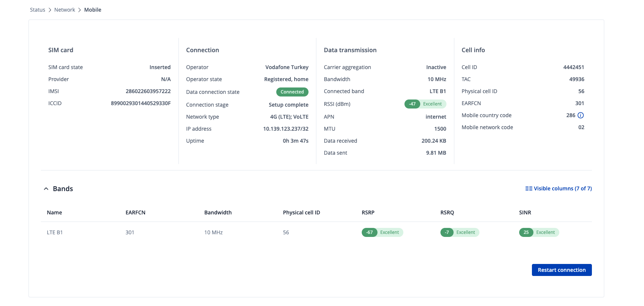Click the Name column header
This screenshot has height=306, width=644.
click(x=54, y=213)
